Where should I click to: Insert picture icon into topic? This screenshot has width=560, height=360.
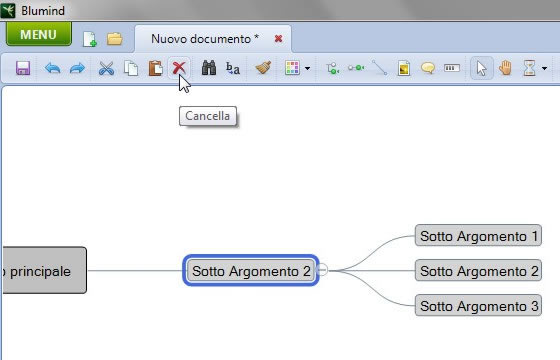click(404, 68)
